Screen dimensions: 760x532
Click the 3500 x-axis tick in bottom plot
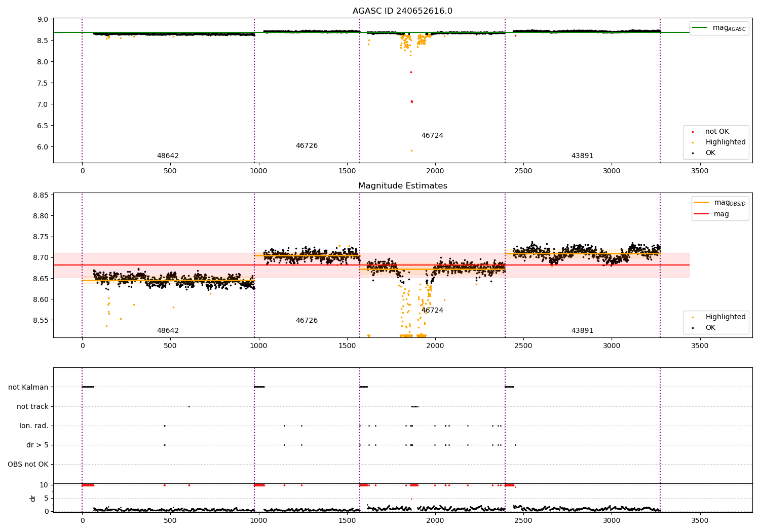point(700,520)
